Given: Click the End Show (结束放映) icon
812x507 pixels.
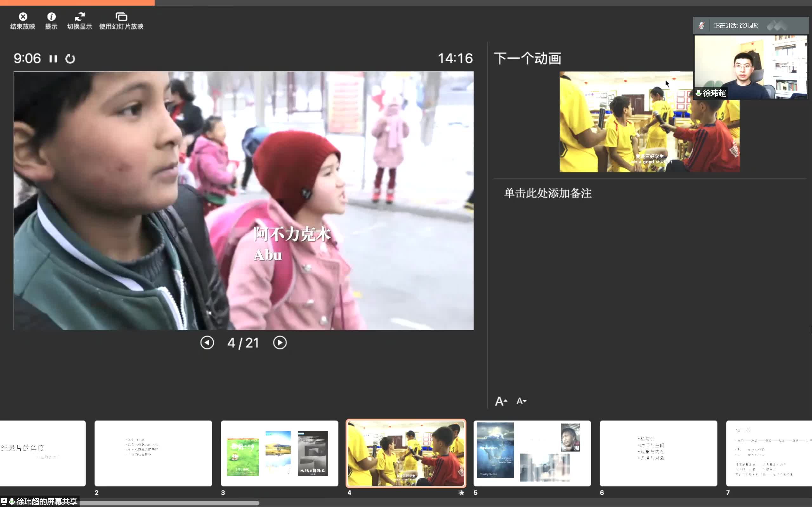Looking at the screenshot, I should (x=23, y=17).
